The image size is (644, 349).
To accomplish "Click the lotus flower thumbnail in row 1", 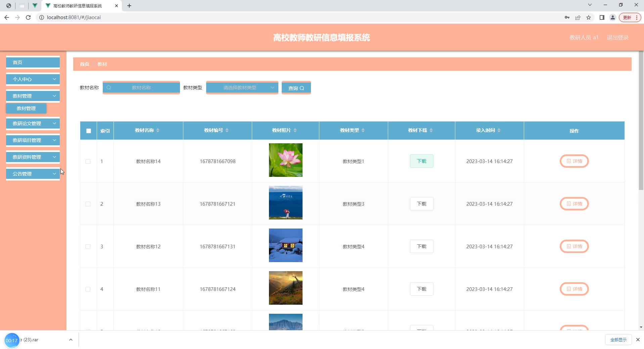I will click(285, 160).
